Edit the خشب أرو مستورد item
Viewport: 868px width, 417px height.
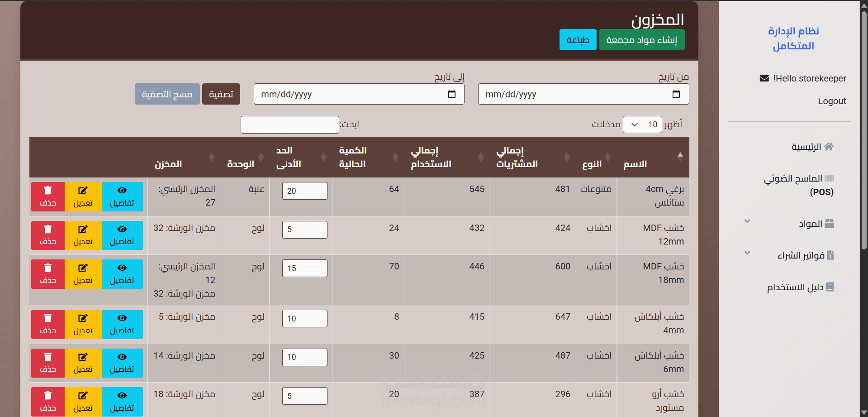coord(83,402)
